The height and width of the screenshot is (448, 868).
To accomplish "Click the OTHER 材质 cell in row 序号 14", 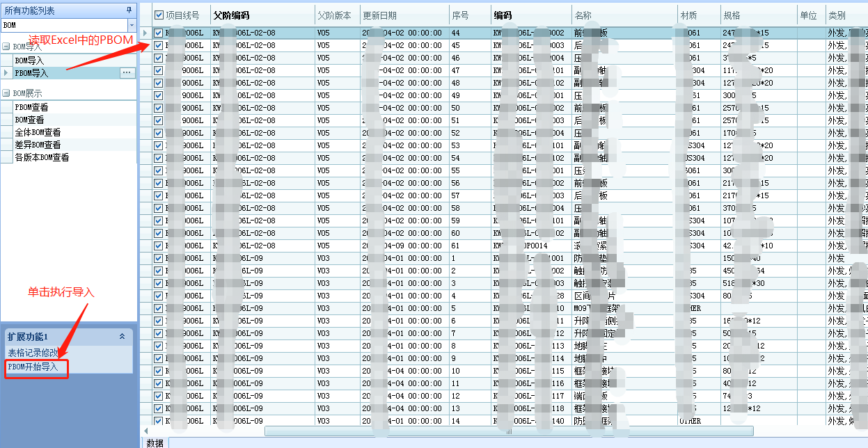I will coord(699,421).
